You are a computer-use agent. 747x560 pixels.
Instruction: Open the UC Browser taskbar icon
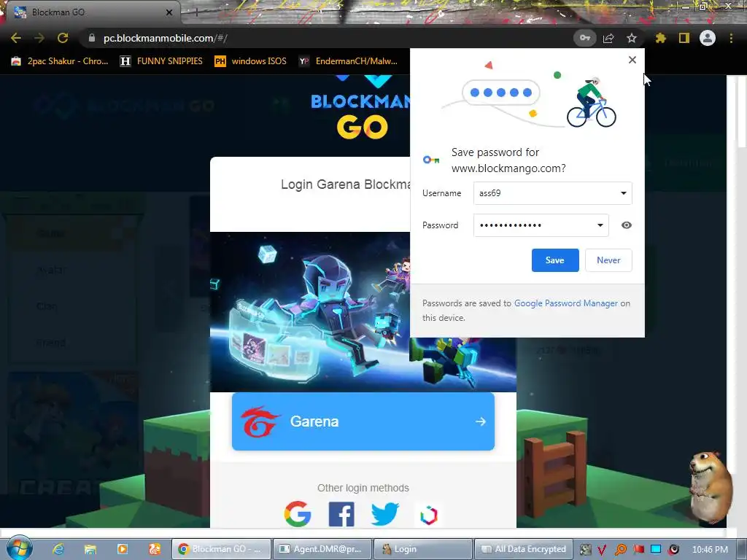pyautogui.click(x=155, y=549)
